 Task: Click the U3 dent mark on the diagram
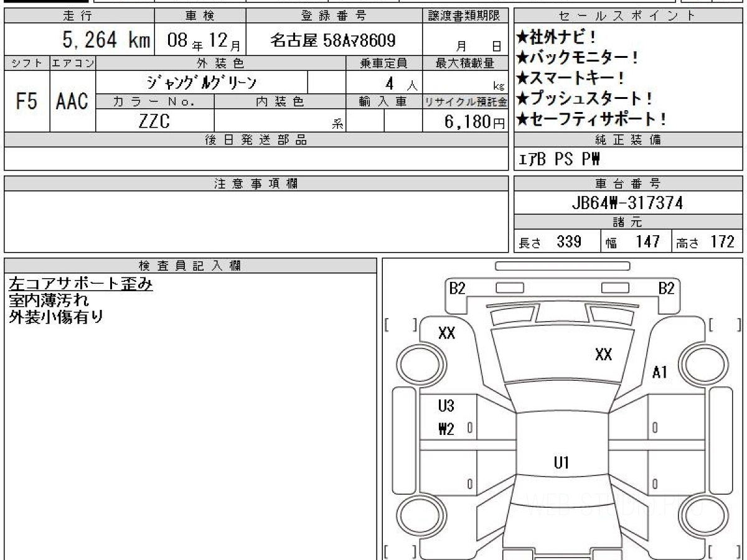pos(446,406)
